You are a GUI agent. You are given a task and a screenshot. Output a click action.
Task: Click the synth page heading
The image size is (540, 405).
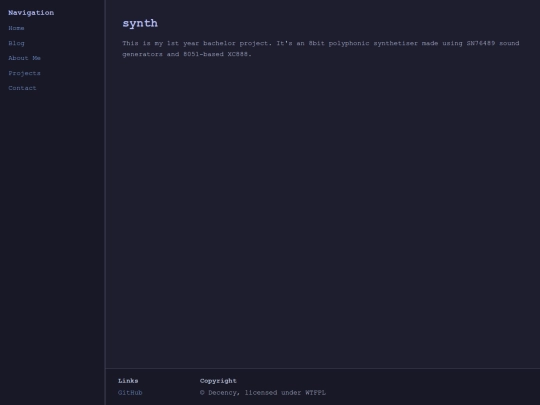pyautogui.click(x=140, y=23)
